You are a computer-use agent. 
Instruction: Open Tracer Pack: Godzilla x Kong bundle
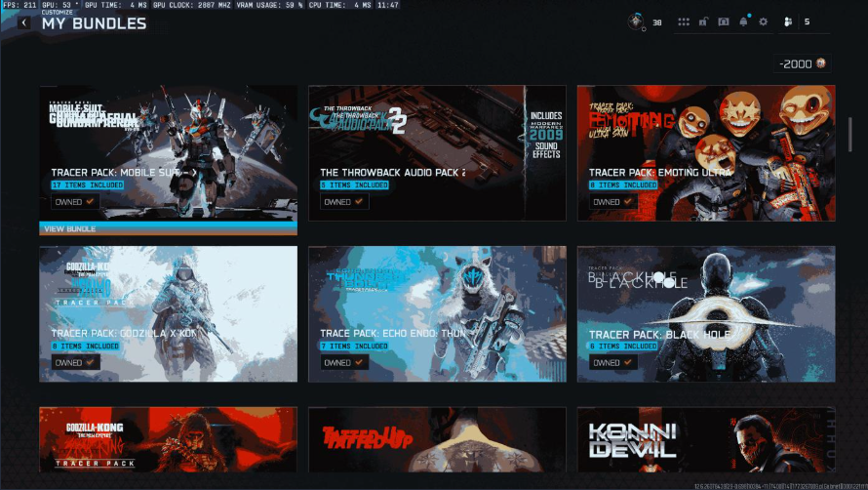(169, 313)
